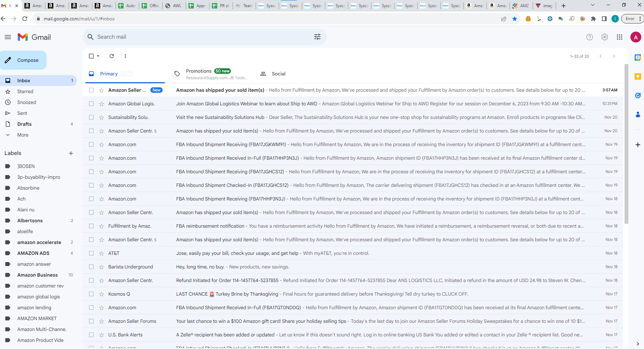Open the Starred folder
This screenshot has width=644, height=349.
pos(38,91)
